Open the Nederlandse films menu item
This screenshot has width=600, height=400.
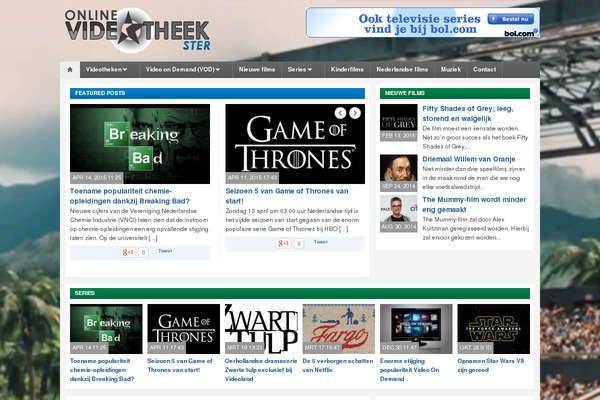(x=402, y=70)
